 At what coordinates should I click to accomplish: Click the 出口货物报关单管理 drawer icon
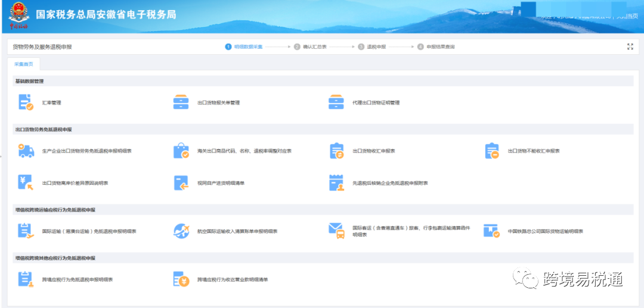click(x=181, y=102)
